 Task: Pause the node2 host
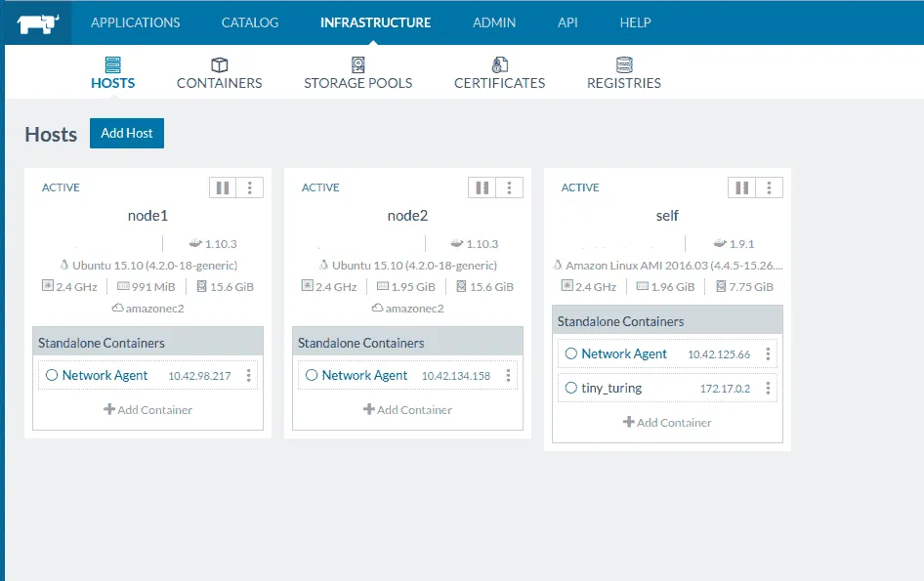pos(483,187)
